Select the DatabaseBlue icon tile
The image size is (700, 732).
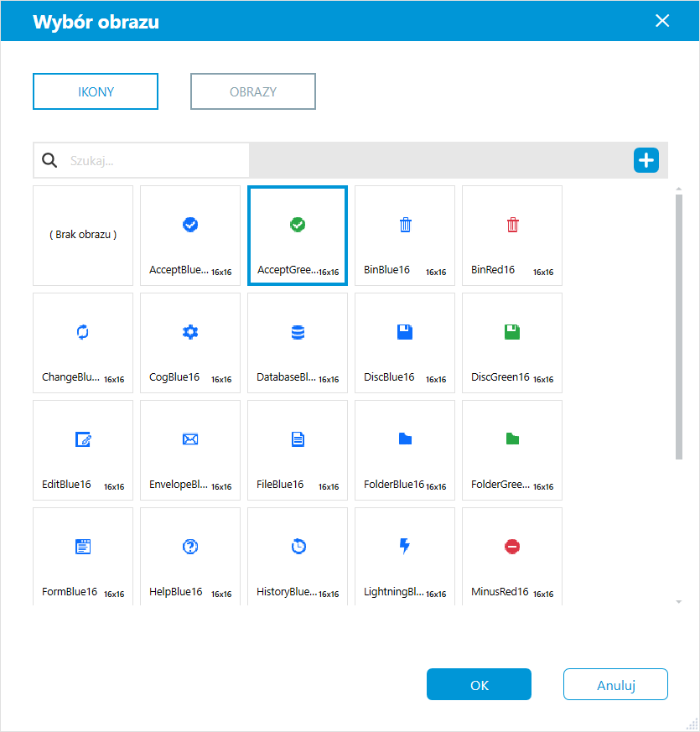[x=298, y=343]
